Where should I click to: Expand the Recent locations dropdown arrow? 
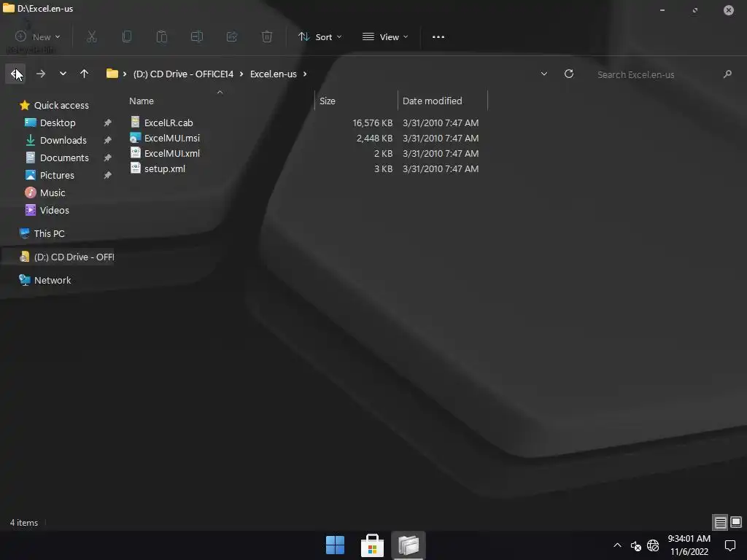pos(63,74)
